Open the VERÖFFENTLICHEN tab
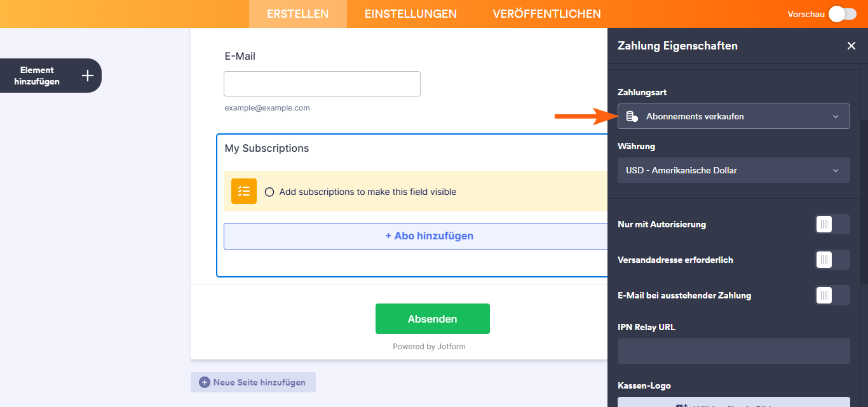 pos(546,13)
